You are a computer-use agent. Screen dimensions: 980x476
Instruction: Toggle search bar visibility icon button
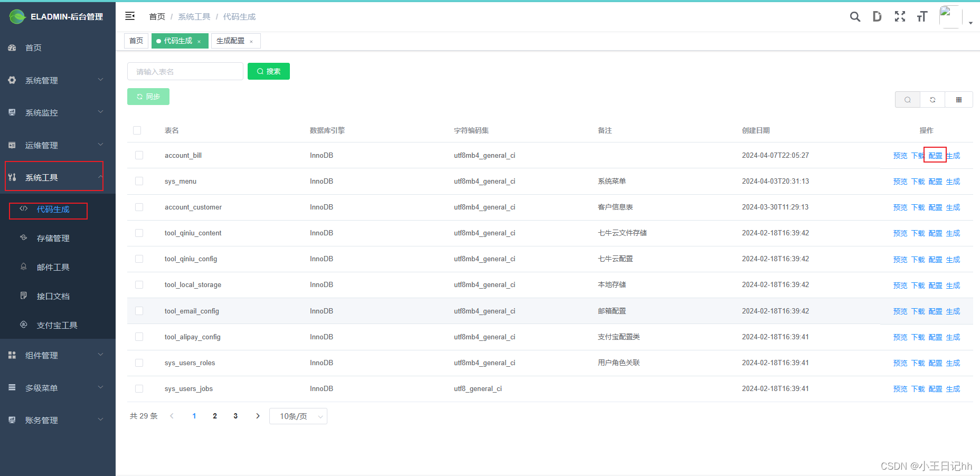point(908,100)
